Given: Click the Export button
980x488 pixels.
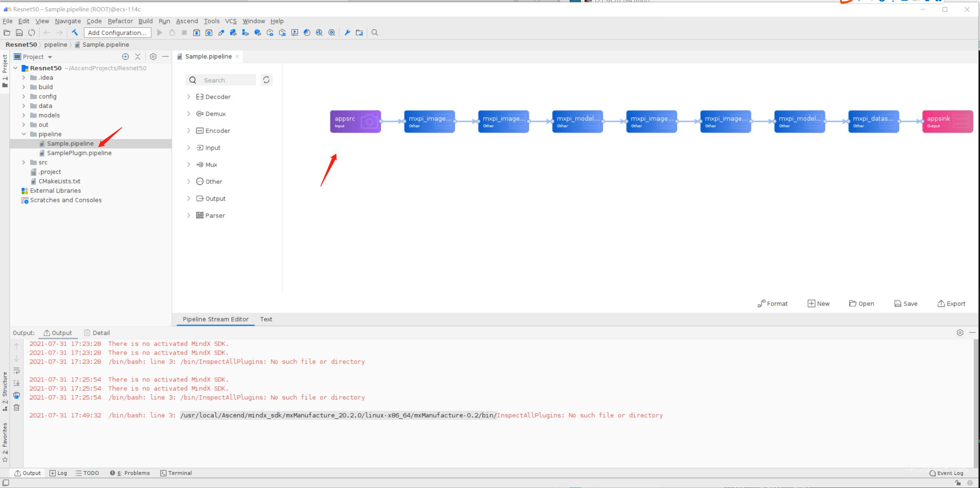Looking at the screenshot, I should (x=951, y=303).
